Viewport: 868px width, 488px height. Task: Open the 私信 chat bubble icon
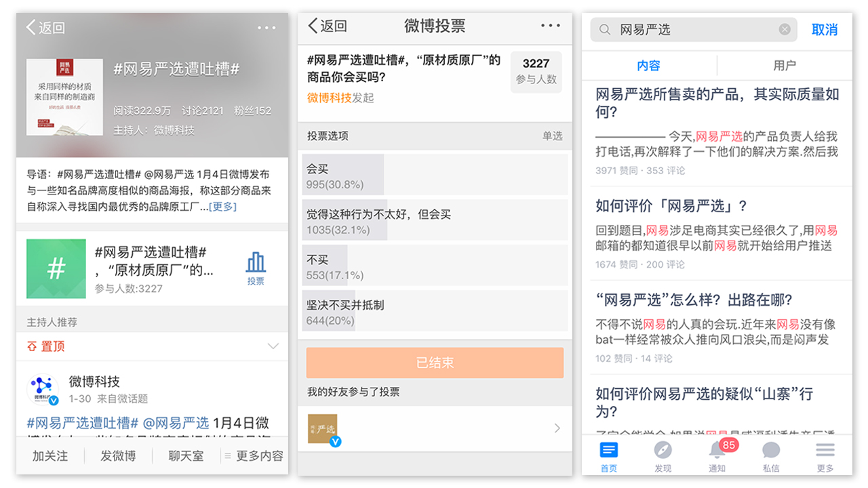tap(771, 450)
